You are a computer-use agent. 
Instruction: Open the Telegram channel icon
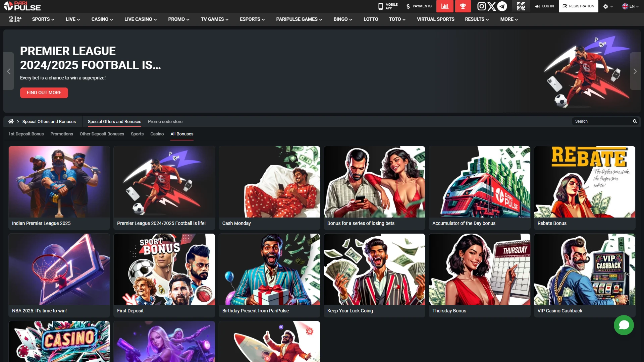click(x=502, y=6)
